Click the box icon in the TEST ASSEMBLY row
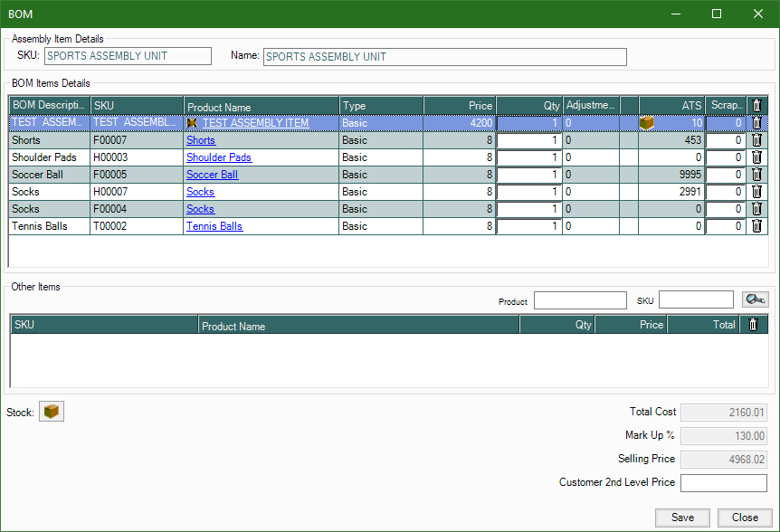This screenshot has width=780, height=532. [646, 123]
